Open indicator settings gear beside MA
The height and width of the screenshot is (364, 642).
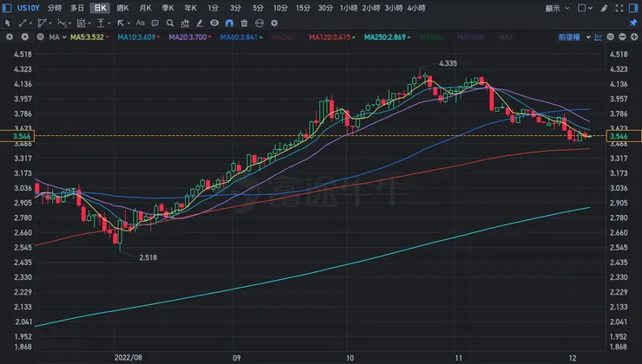10,37
